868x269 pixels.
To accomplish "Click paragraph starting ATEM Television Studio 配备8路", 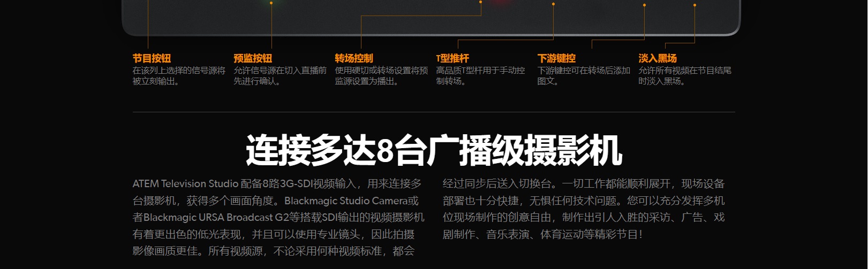I will point(278,217).
